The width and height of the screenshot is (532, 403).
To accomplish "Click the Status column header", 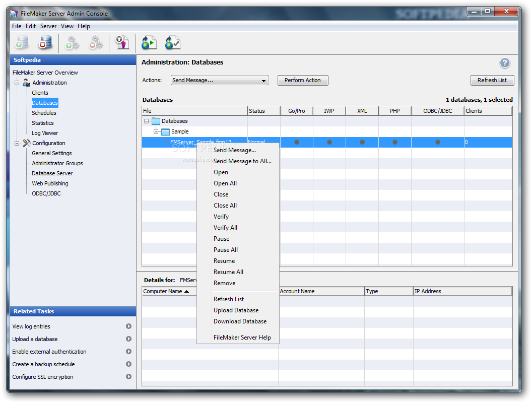I will tap(263, 111).
